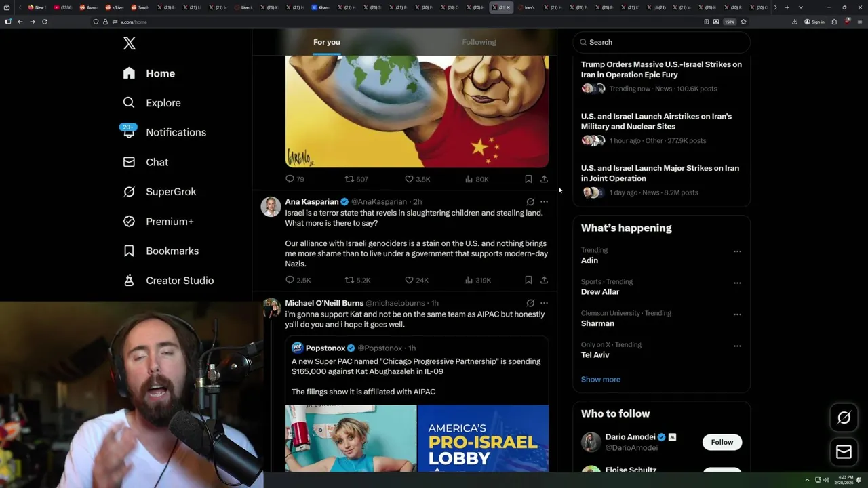The image size is (868, 488).
Task: Reply to the cartoon post with 79 replies
Action: [x=294, y=179]
